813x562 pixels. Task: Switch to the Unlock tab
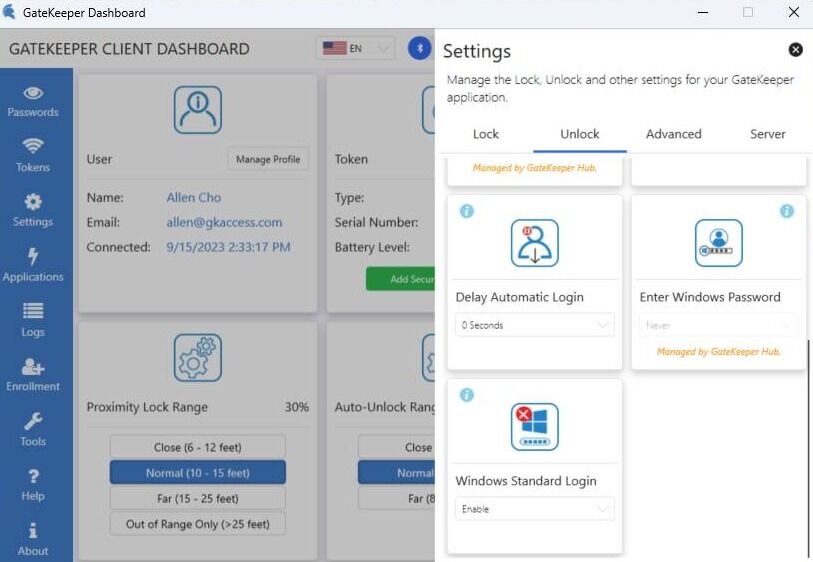click(580, 134)
